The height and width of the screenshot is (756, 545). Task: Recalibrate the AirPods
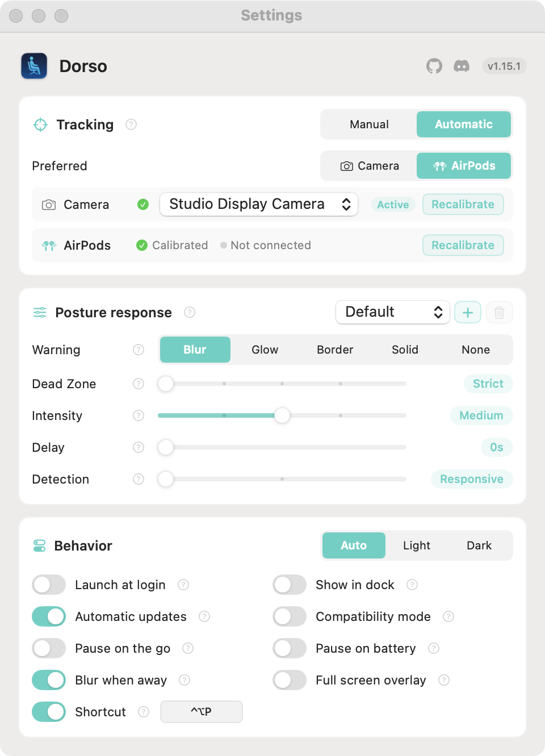[x=463, y=245]
